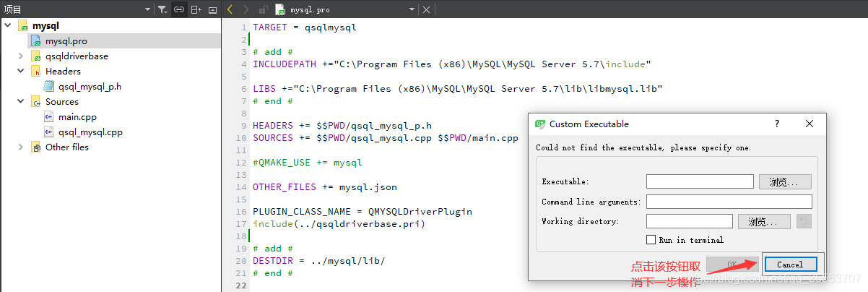Click the qsql_mysql_p.h file icon
The width and height of the screenshot is (868, 292).
[49, 86]
